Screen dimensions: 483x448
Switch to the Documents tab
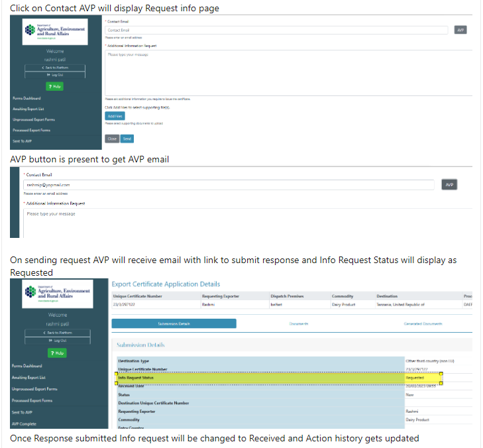299,323
